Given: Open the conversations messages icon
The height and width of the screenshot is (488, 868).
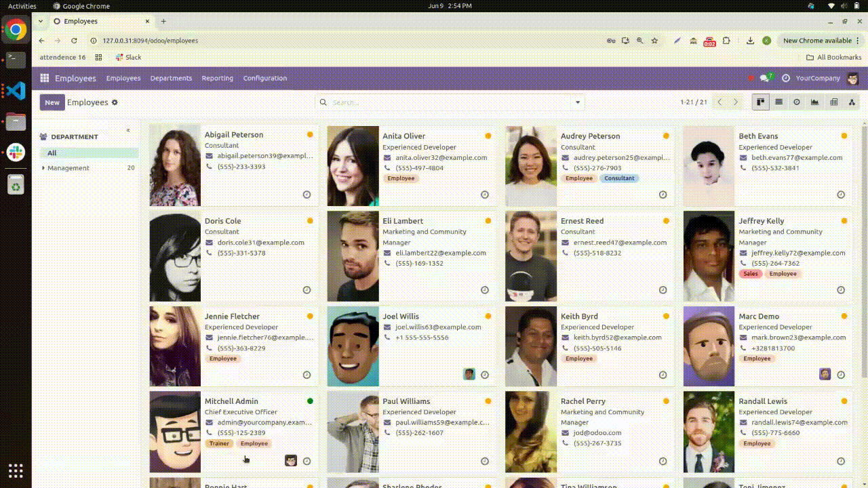Looking at the screenshot, I should coord(765,78).
